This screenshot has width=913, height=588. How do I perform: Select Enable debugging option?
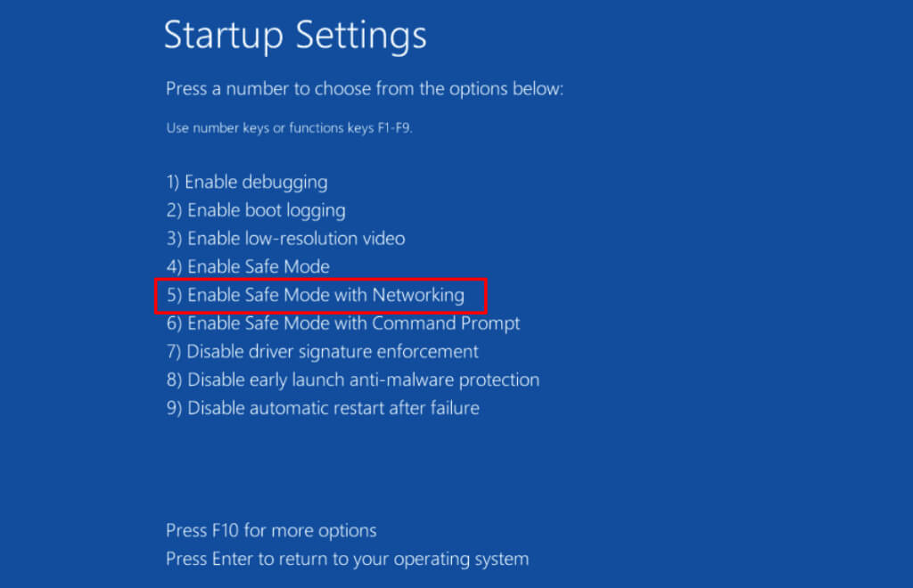pos(247,182)
